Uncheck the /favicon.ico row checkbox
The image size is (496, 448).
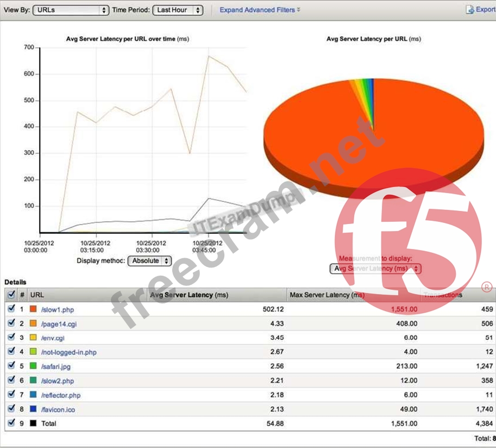(11, 409)
